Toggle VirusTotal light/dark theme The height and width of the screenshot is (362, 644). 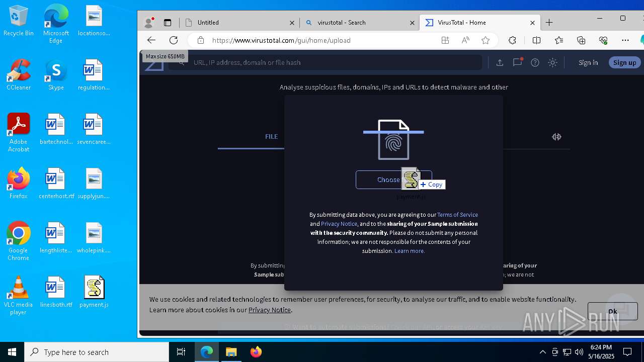tap(552, 62)
